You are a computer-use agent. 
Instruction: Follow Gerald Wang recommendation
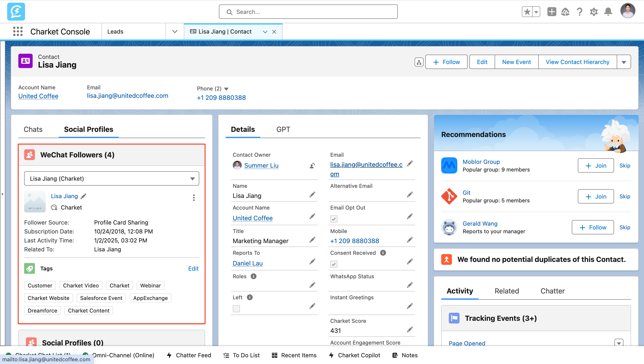click(x=593, y=227)
